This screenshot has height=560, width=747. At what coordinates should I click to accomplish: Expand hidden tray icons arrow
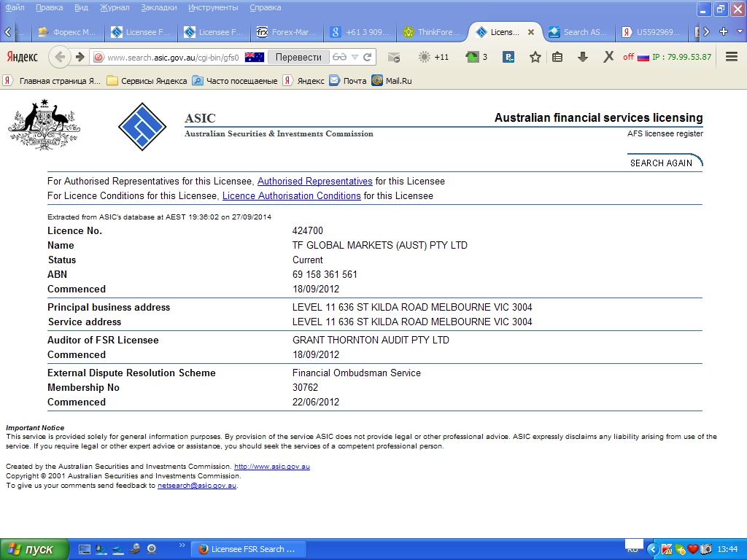coord(652,550)
